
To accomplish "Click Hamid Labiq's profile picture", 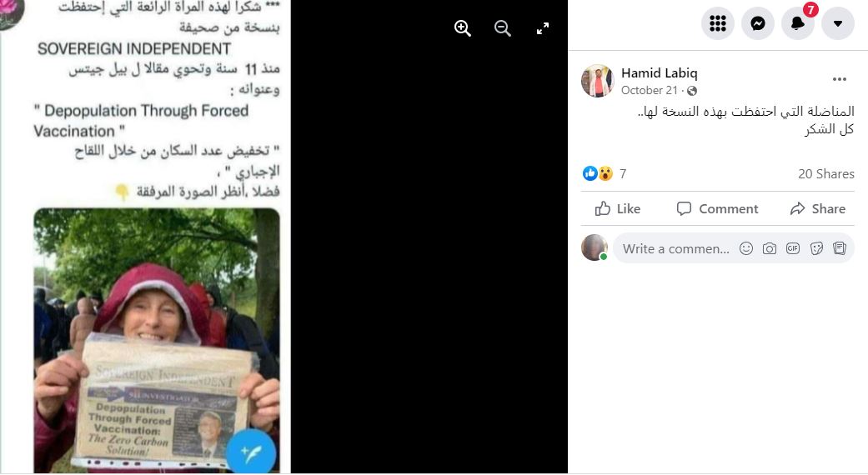I will pyautogui.click(x=597, y=81).
